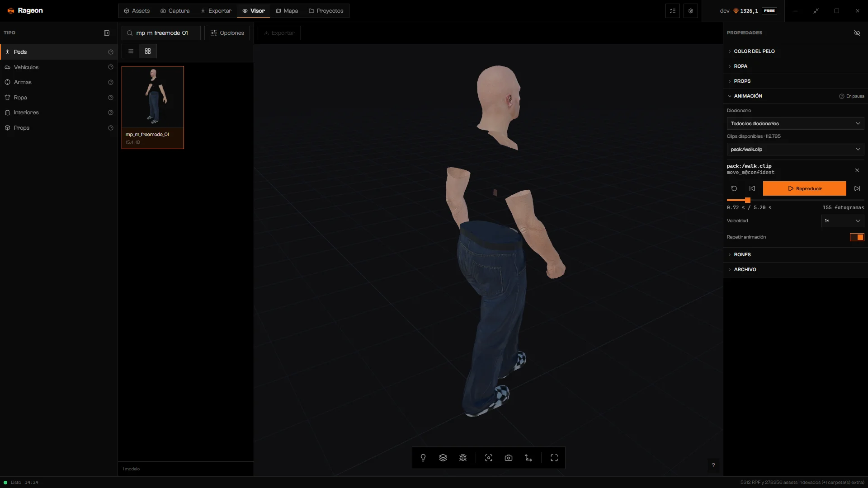Click the debug bug icon
This screenshot has width=868, height=488.
[x=463, y=458]
